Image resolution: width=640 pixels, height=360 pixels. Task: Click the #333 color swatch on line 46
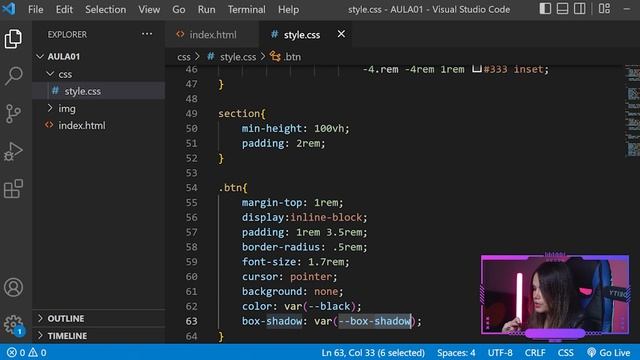[x=477, y=69]
